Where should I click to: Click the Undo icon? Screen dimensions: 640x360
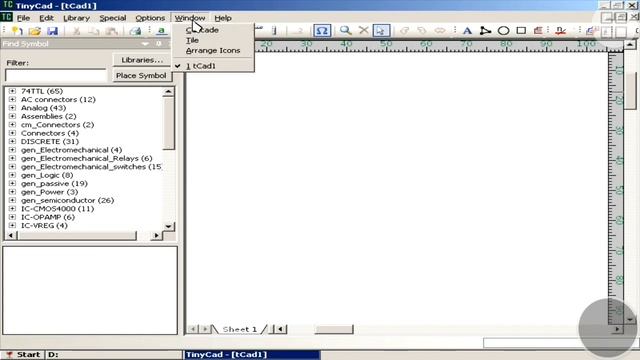tap(422, 31)
